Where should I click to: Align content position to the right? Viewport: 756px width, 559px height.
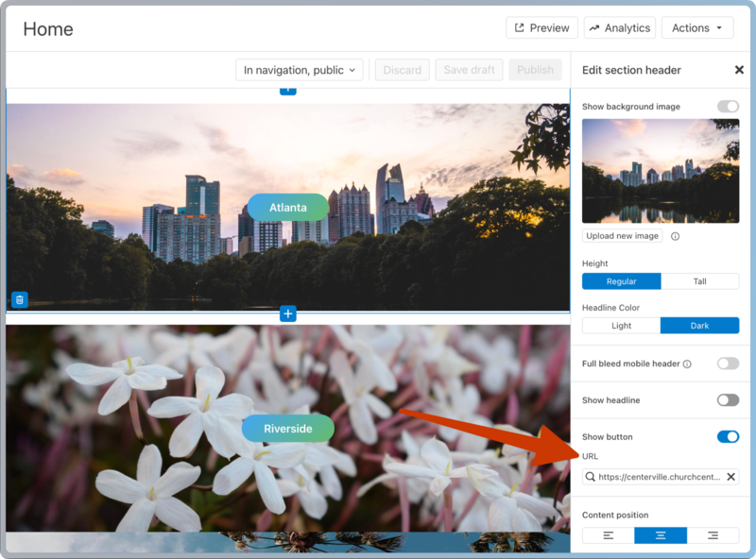[x=713, y=535]
